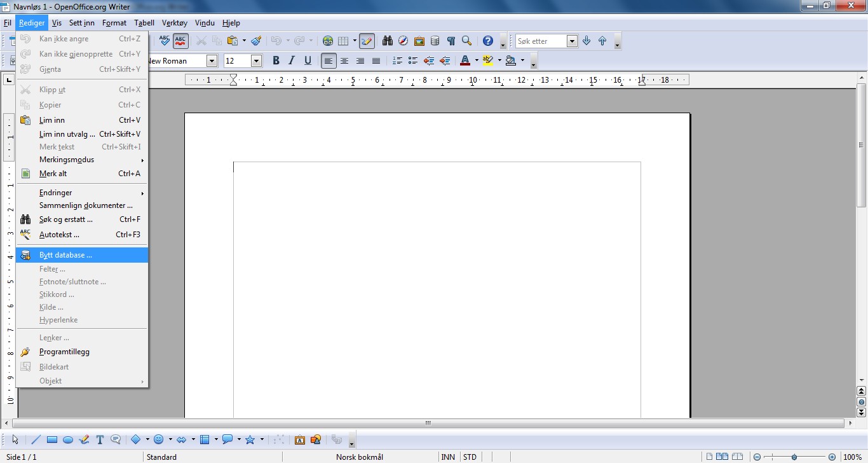868x463 pixels.
Task: Toggle Nonprinting Characters pilcrow icon
Action: pos(451,41)
